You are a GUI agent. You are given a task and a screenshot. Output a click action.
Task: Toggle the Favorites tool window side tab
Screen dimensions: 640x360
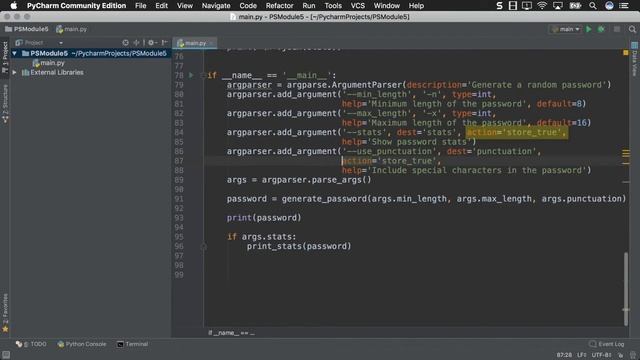tap(5, 313)
